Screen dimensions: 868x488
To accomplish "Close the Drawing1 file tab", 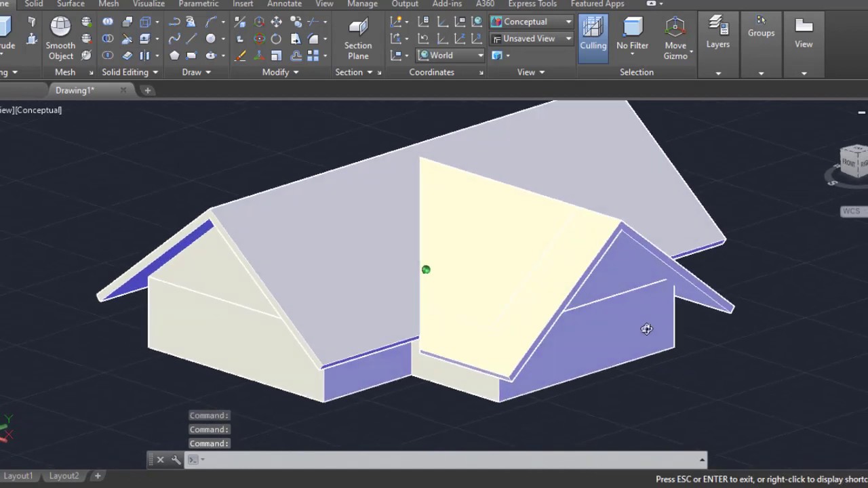I will click(x=123, y=90).
